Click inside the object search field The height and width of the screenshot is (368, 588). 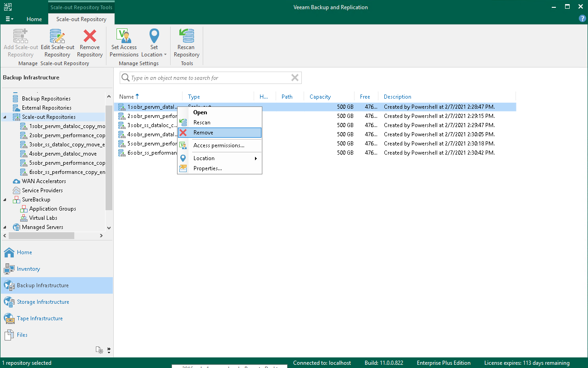pyautogui.click(x=206, y=78)
